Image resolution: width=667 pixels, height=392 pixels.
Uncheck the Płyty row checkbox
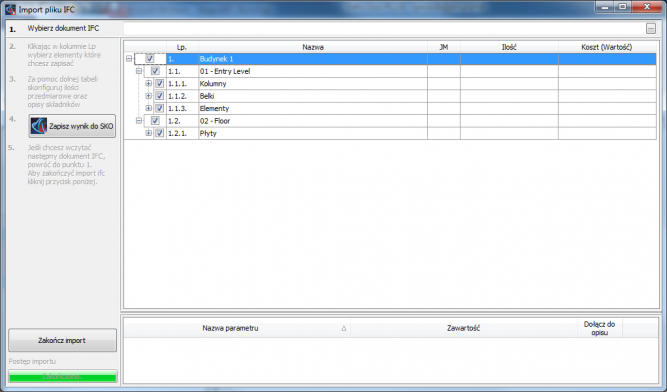tap(160, 133)
